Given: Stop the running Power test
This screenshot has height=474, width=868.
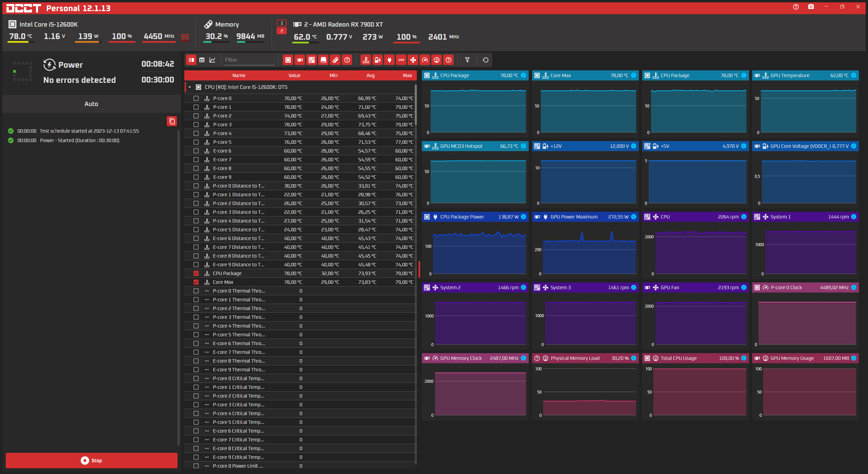Looking at the screenshot, I should [92, 460].
